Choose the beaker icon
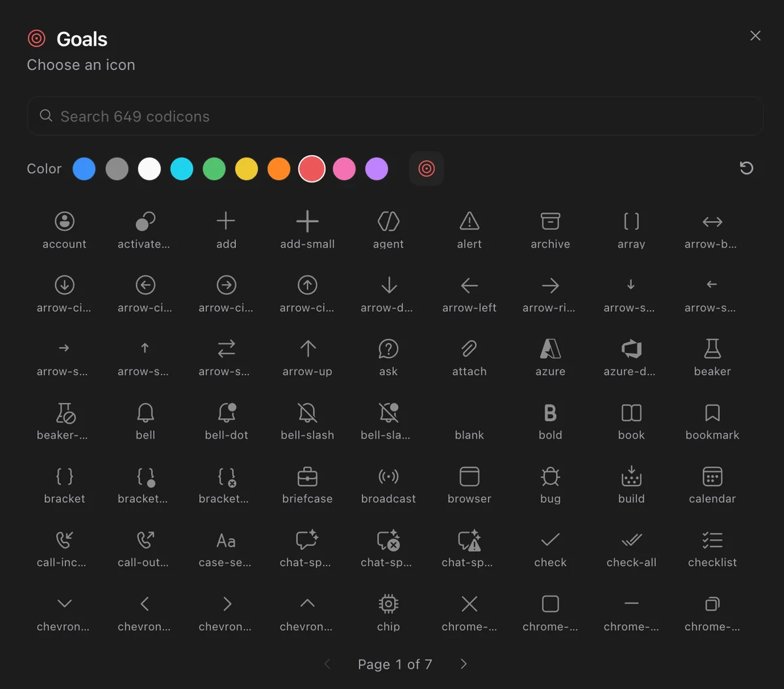The image size is (784, 689). [712, 358]
